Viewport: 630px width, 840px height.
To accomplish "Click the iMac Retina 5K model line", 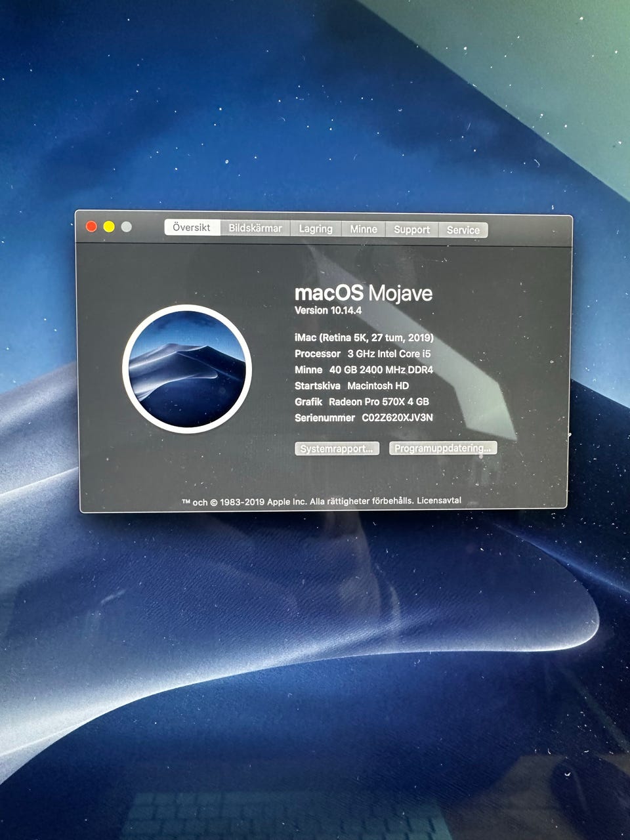I will [364, 338].
